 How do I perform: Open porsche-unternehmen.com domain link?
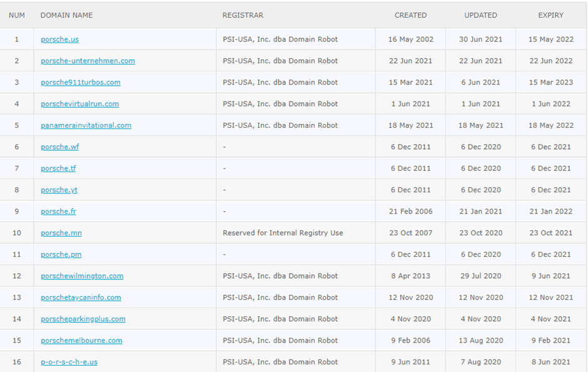point(88,61)
